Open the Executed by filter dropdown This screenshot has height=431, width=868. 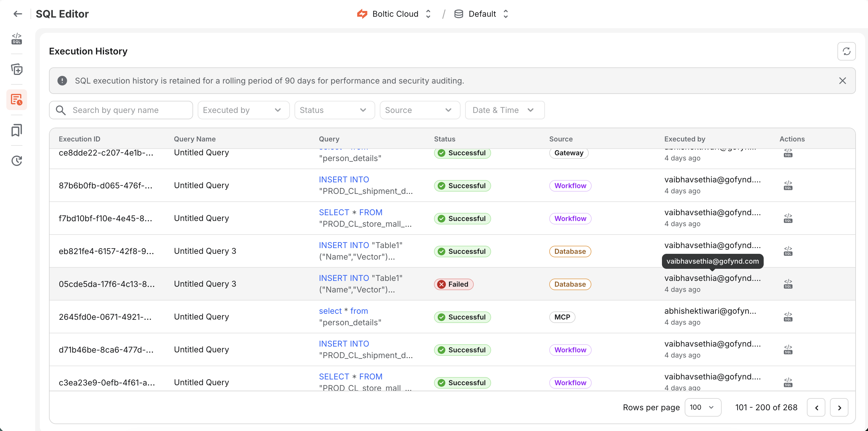coord(244,110)
